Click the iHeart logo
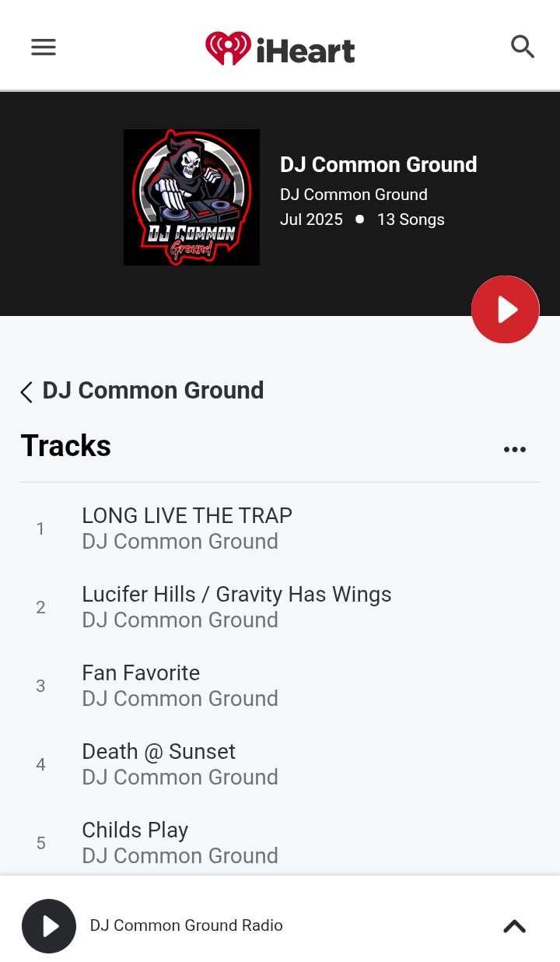Viewport: 560px width, 962px height. tap(280, 48)
